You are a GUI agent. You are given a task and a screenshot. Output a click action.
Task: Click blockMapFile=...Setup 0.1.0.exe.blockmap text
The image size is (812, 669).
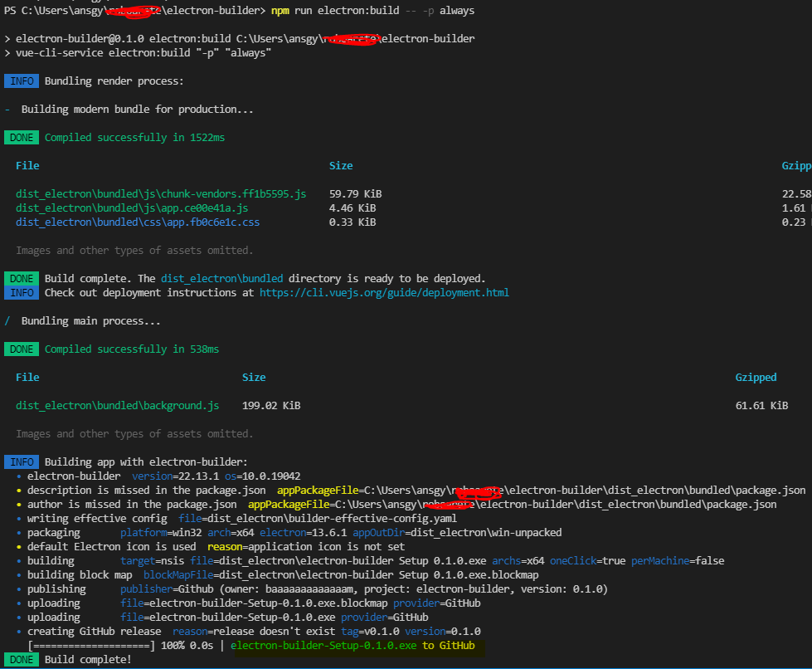(341, 575)
